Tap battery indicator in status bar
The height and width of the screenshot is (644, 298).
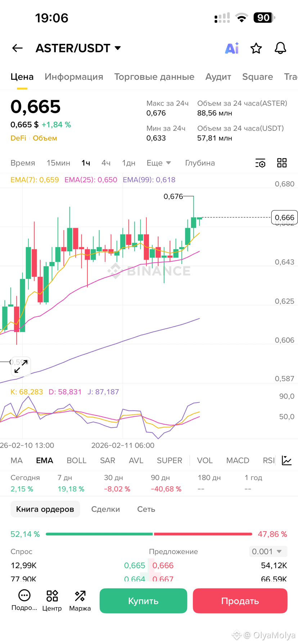pos(264,18)
